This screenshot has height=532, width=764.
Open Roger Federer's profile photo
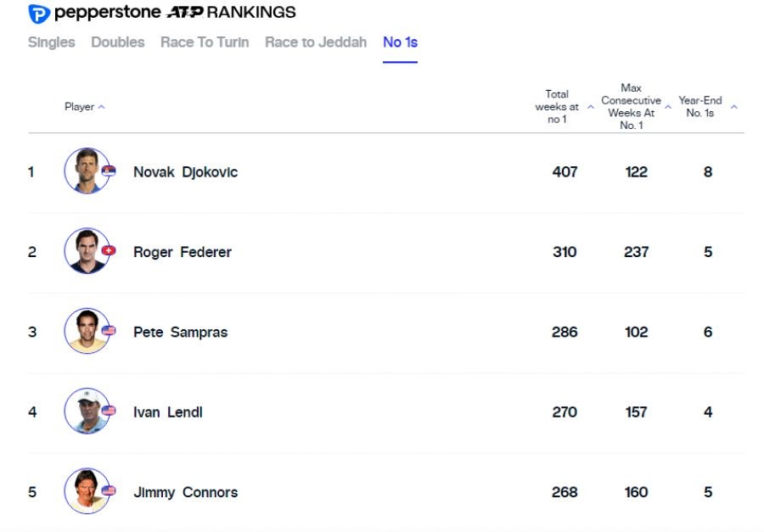[x=86, y=251]
